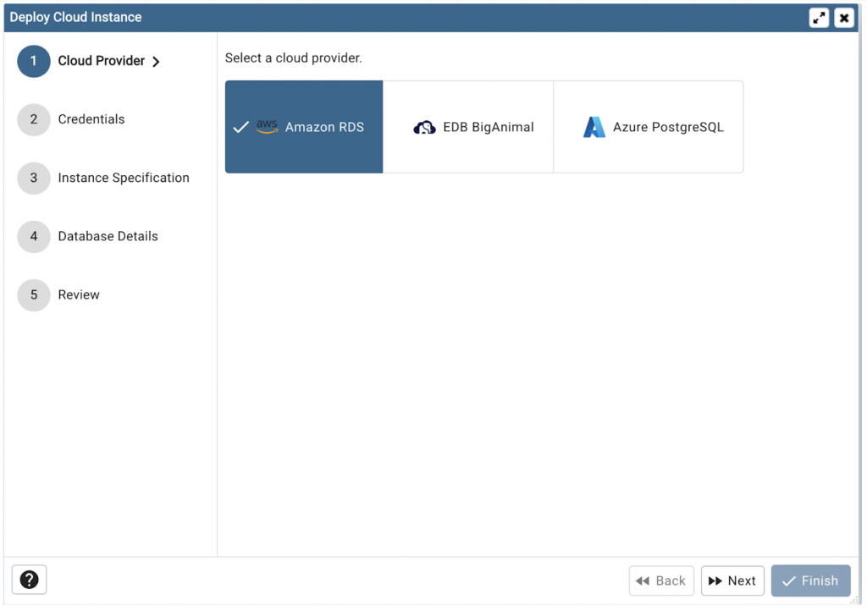The height and width of the screenshot is (616, 867).
Task: Keep Amazon RDS selected as provider
Action: tap(304, 127)
